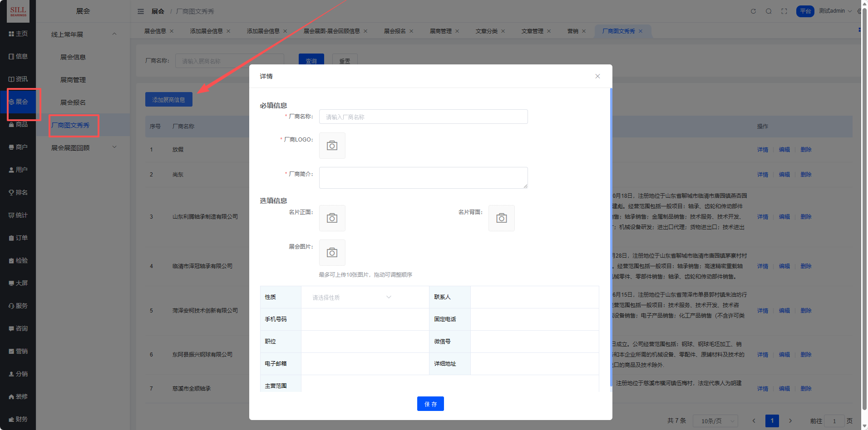Add a photo using 展会图片 camera icon
868x430 pixels.
332,253
